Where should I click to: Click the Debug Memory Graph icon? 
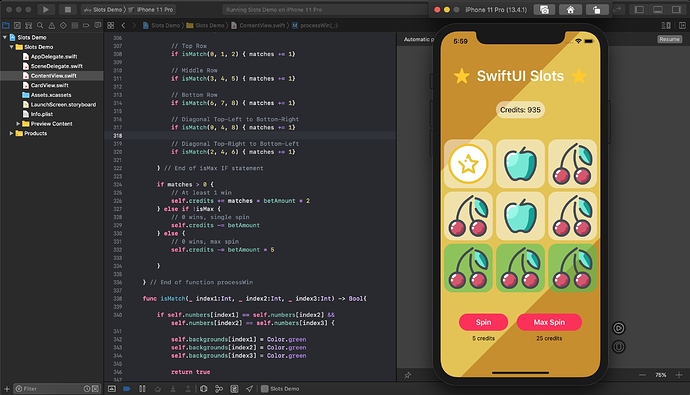[x=219, y=389]
